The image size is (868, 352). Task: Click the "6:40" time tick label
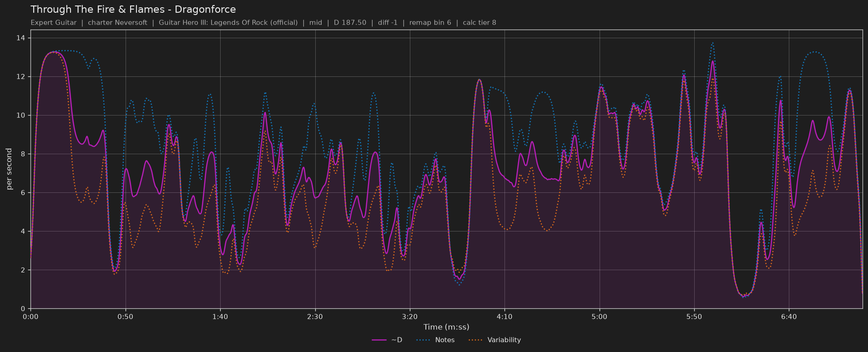pos(789,317)
